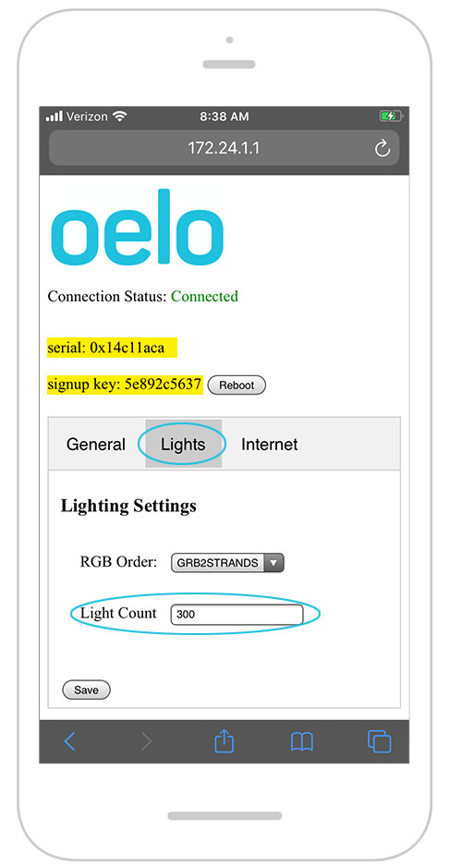Save the lighting settings

coord(86,690)
